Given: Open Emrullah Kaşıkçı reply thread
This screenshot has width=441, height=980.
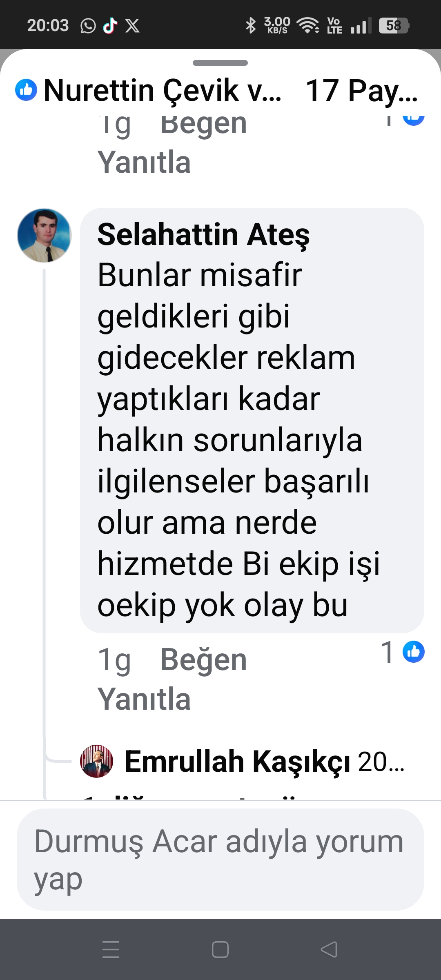Looking at the screenshot, I should coord(264,762).
